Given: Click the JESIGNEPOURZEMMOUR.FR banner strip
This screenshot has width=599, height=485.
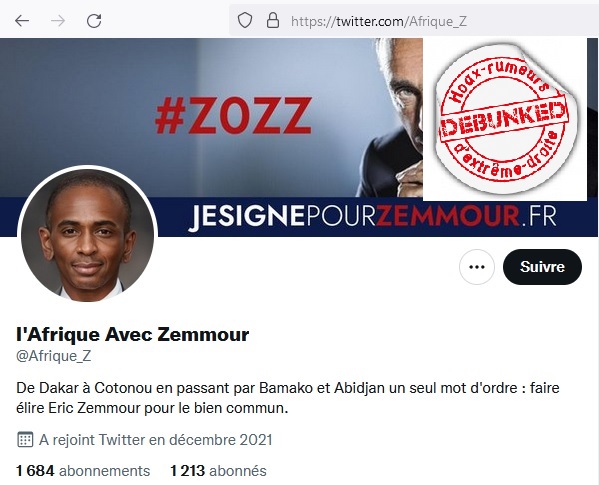Looking at the screenshot, I should coord(372,217).
